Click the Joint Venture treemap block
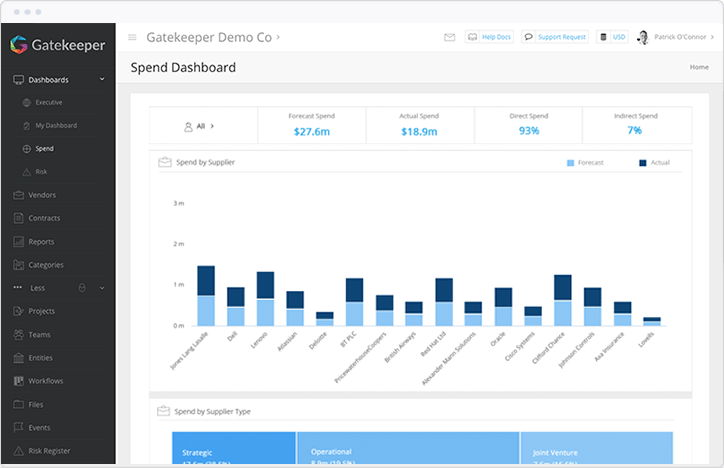The width and height of the screenshot is (724, 468). (597, 448)
